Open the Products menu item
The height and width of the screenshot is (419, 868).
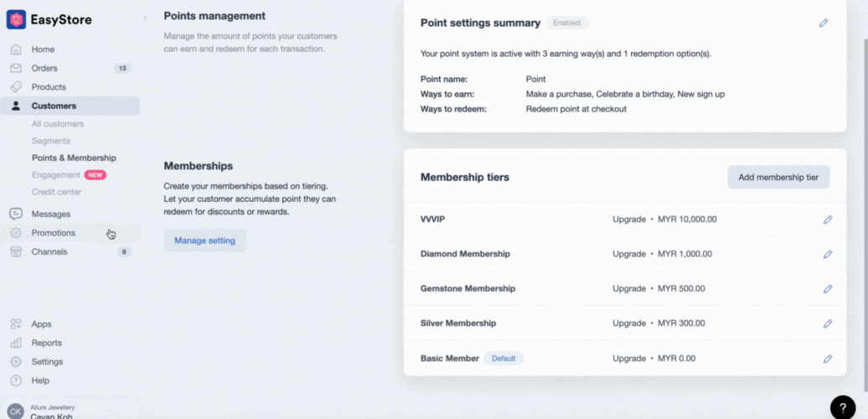click(49, 87)
